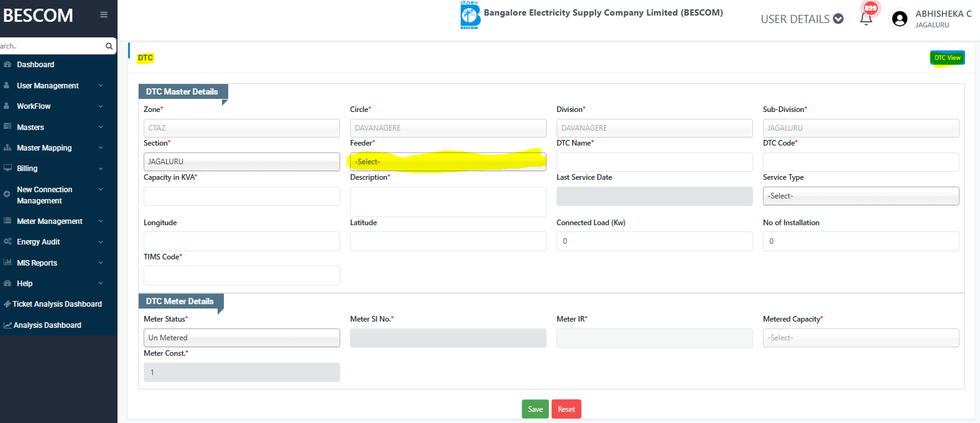The image size is (980, 423).
Task: Expand Master Mapping chevron
Action: (x=101, y=148)
